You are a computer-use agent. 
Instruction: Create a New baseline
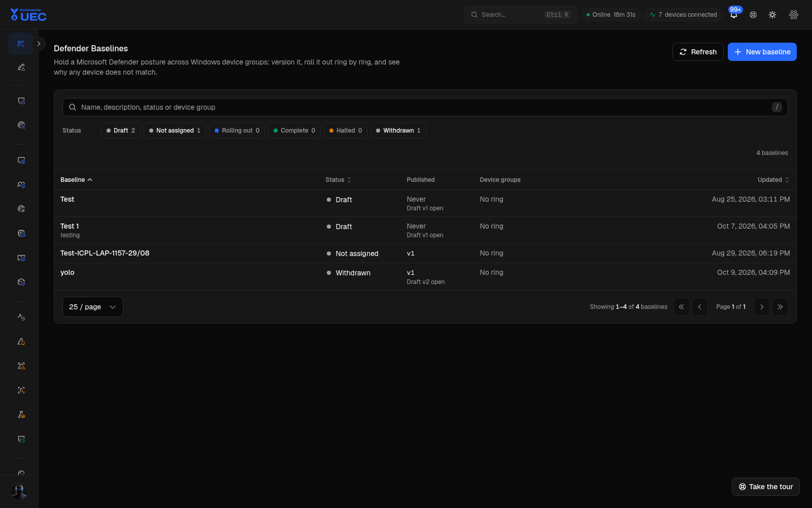[x=762, y=52]
